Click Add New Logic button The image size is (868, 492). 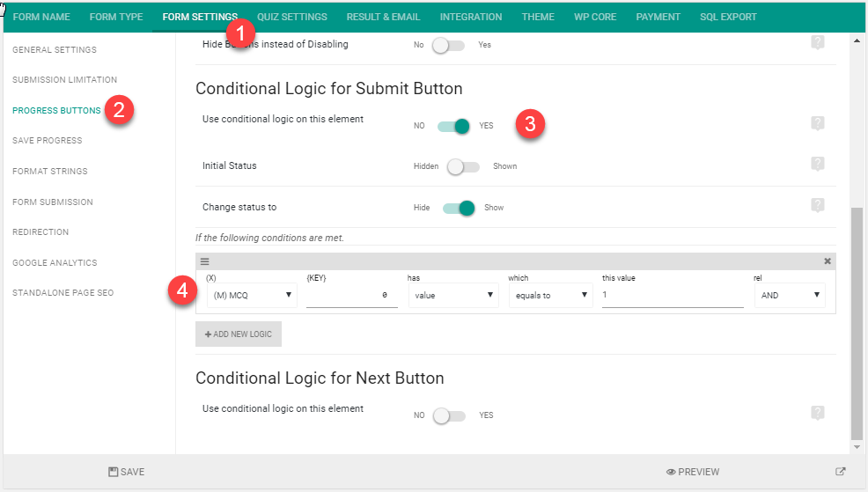[x=239, y=334]
